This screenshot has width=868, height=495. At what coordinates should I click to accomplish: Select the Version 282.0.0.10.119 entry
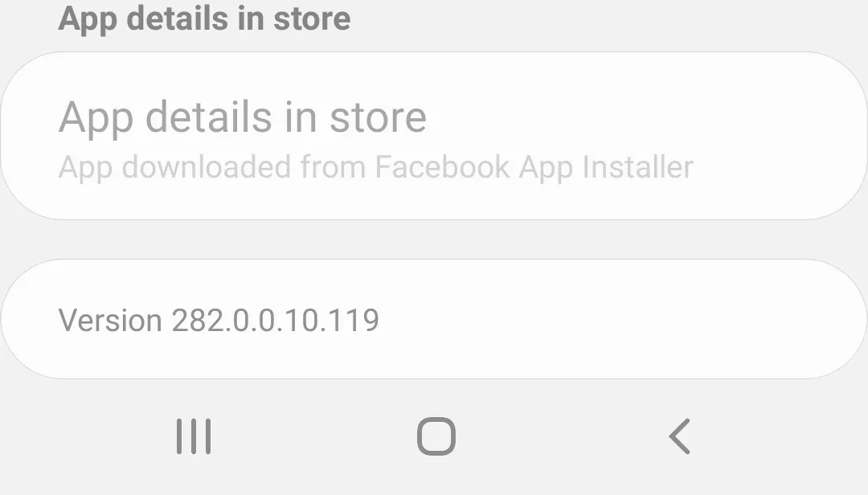[x=434, y=319]
